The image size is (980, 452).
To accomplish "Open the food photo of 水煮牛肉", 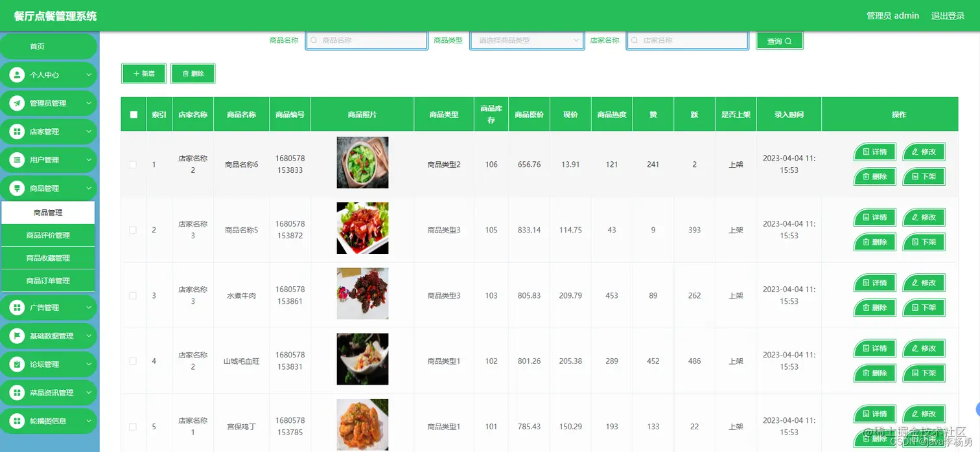I will pyautogui.click(x=362, y=293).
